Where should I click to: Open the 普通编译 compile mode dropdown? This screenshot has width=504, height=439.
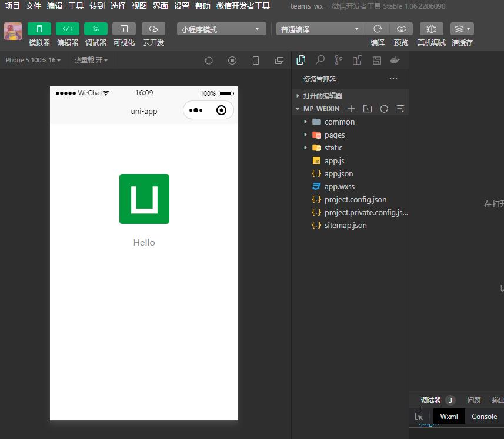(321, 28)
